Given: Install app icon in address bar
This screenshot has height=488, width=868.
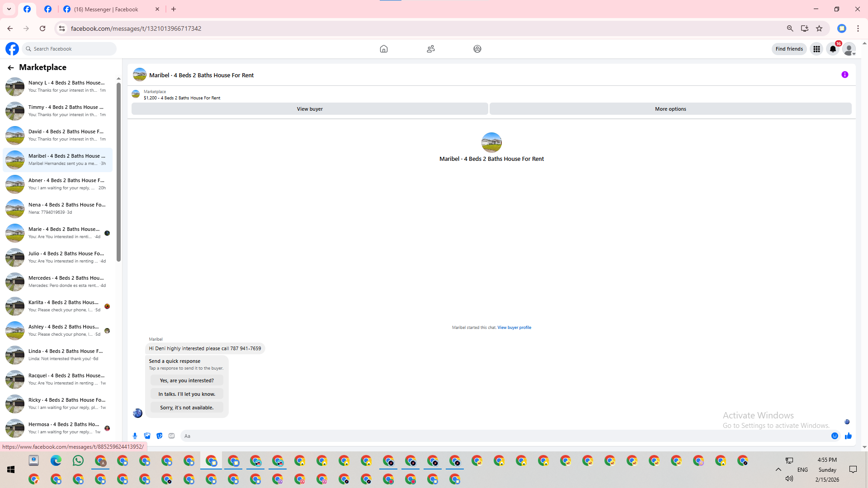Looking at the screenshot, I should 805,28.
